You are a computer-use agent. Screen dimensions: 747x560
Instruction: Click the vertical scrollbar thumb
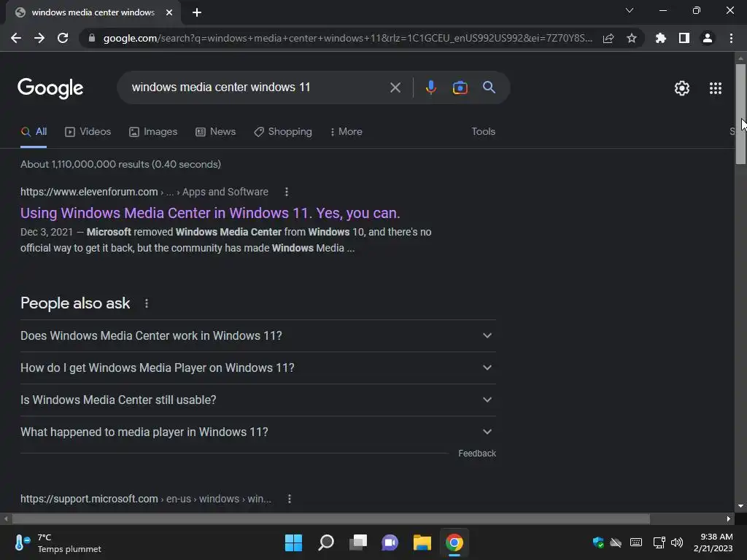click(740, 114)
